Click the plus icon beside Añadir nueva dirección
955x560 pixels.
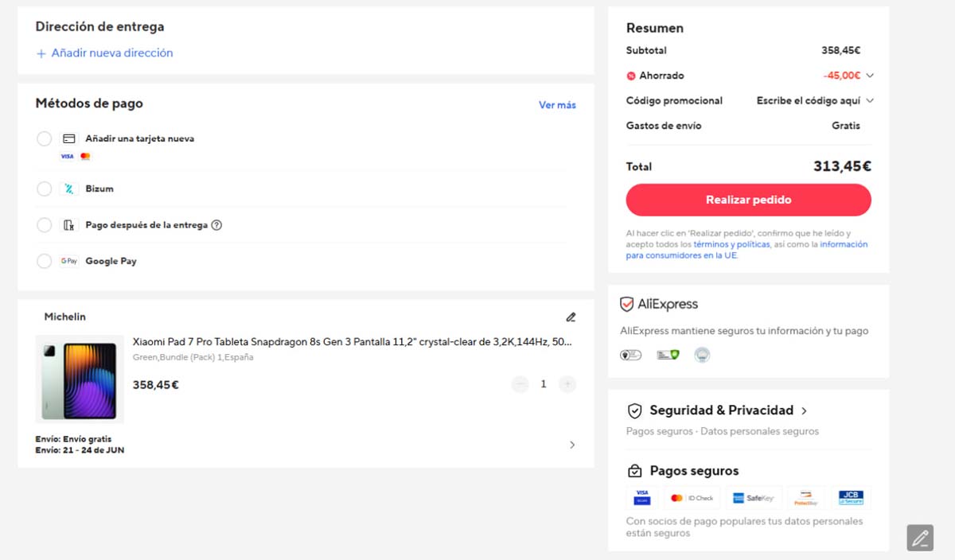(x=41, y=53)
